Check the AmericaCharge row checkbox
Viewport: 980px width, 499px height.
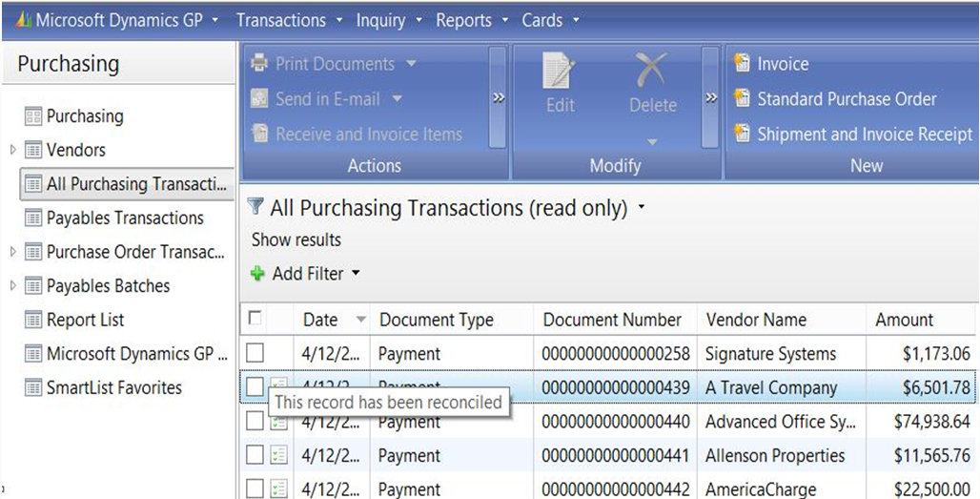point(255,489)
